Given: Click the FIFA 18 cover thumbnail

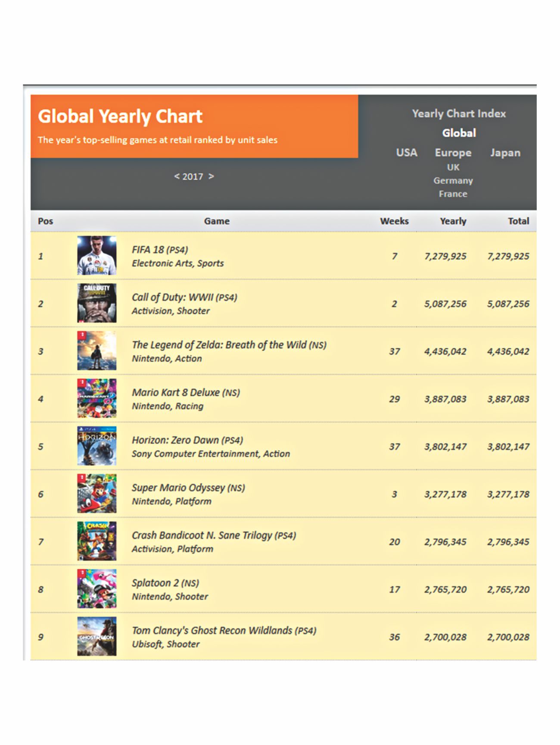Looking at the screenshot, I should (96, 256).
